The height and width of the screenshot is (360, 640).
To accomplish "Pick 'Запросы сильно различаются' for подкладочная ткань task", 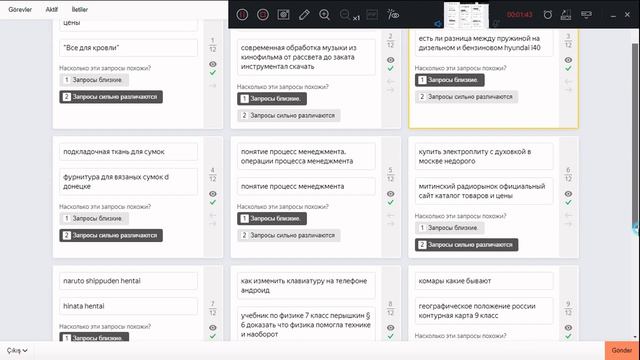I will click(x=111, y=236).
